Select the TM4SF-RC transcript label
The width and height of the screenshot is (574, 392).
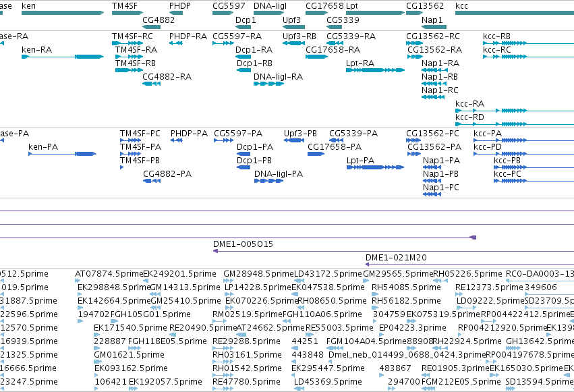coord(132,36)
